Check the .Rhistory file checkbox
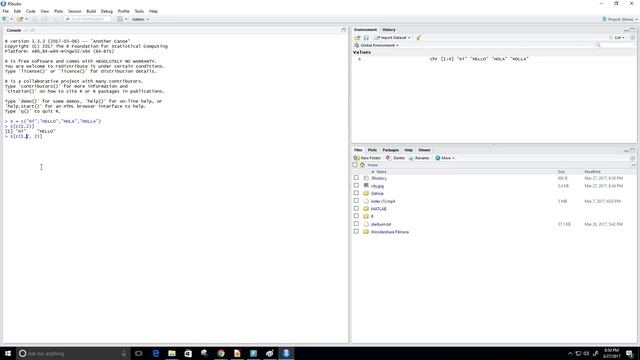This screenshot has height=360, width=640. tap(356, 178)
